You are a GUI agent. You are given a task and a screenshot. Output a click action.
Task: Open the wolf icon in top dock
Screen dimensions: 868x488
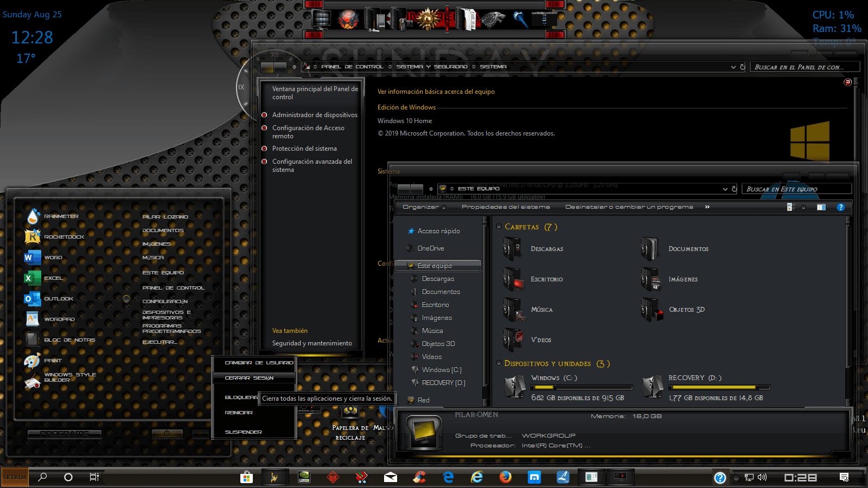[493, 20]
